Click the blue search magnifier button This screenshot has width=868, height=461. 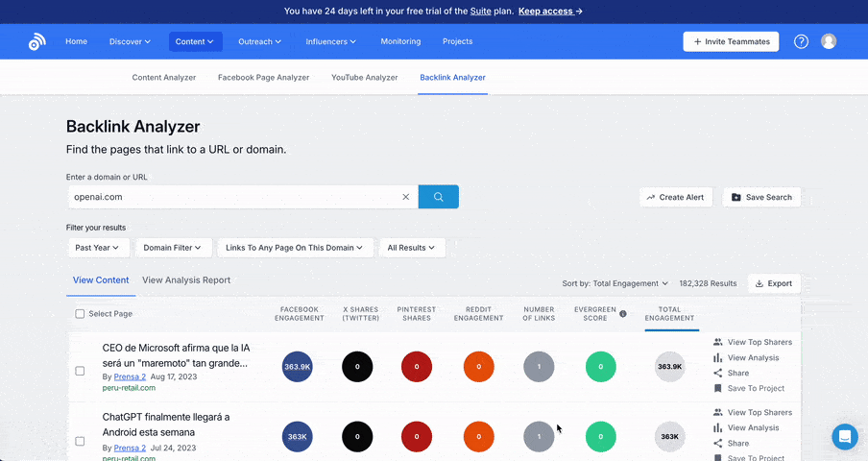point(438,197)
